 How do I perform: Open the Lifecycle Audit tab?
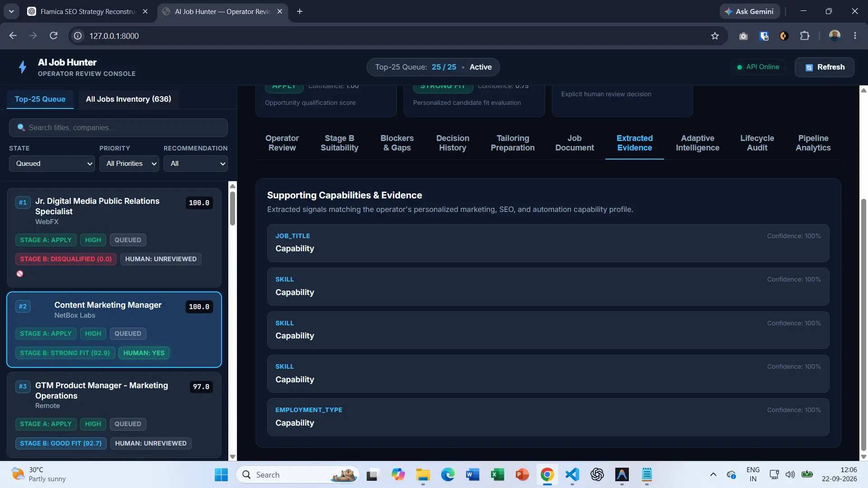tap(757, 143)
